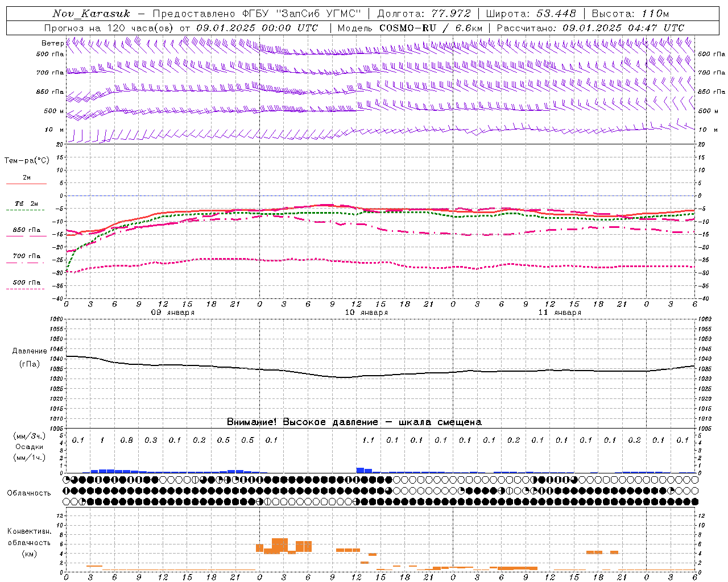728x582 pixels.
Task: Click the date label 10 января
Action: [x=366, y=313]
